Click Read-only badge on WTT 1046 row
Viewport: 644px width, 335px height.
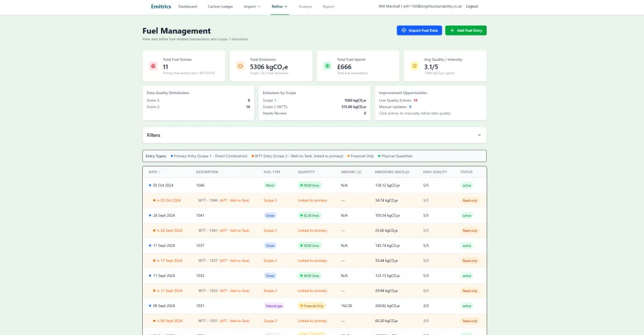470,200
